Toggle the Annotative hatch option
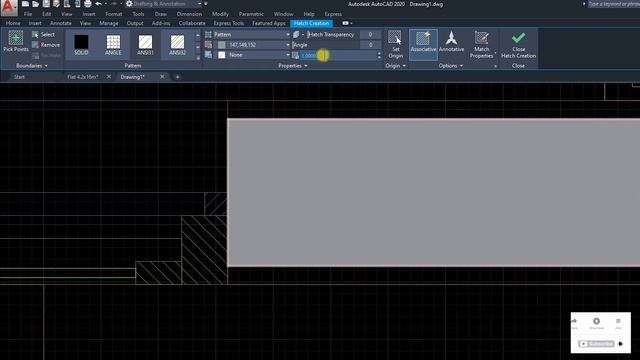 coord(451,42)
